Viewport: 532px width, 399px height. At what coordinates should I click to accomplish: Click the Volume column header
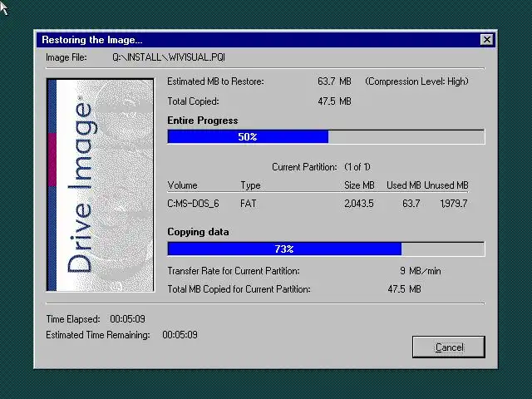pos(183,185)
